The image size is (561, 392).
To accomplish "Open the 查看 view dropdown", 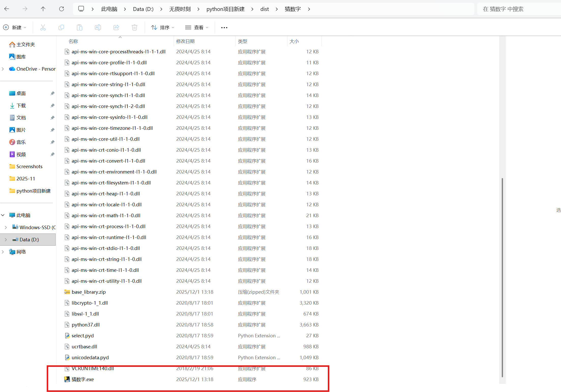I will [x=197, y=27].
